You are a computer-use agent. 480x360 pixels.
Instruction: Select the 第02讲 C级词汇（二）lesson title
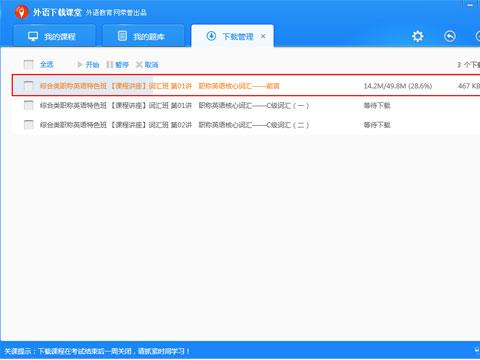click(x=174, y=125)
